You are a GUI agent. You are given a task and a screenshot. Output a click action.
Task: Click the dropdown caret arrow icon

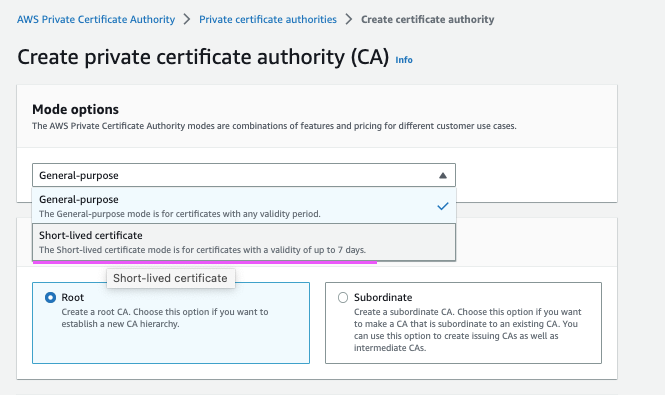443,175
